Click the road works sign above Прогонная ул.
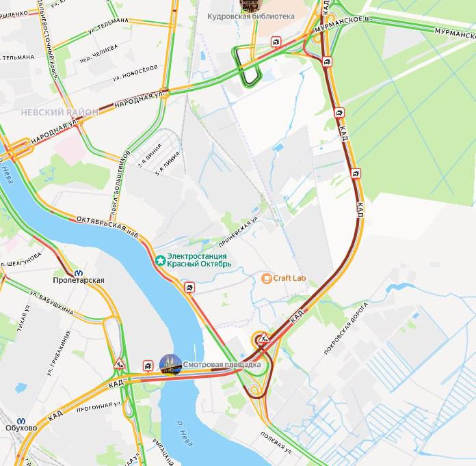 click(x=120, y=363)
